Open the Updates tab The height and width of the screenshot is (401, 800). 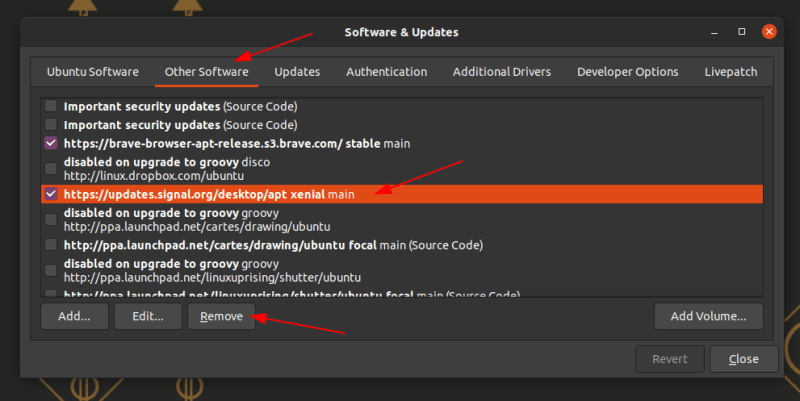[x=297, y=72]
